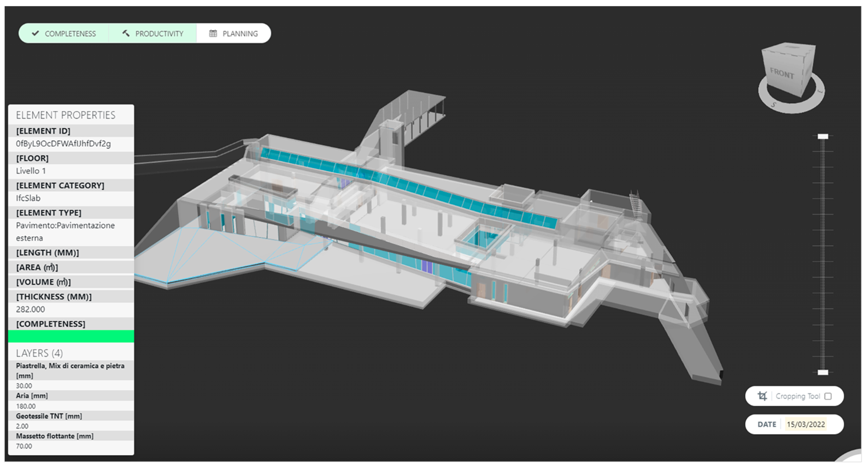Click the checkmark icon in Completeness tab
This screenshot has width=868, height=471.
click(35, 33)
